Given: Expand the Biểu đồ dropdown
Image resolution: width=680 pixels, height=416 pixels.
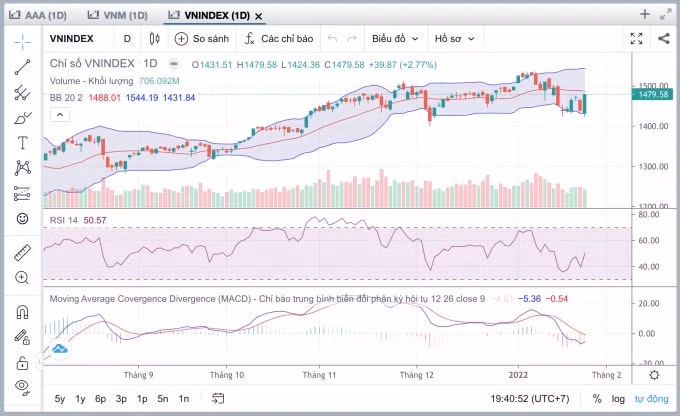Looking at the screenshot, I should pos(395,39).
